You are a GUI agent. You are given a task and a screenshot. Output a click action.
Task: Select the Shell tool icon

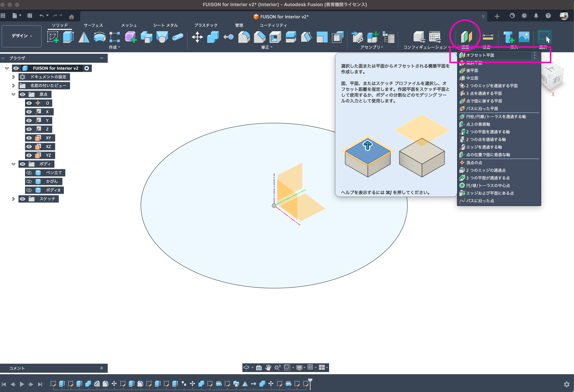pos(275,37)
